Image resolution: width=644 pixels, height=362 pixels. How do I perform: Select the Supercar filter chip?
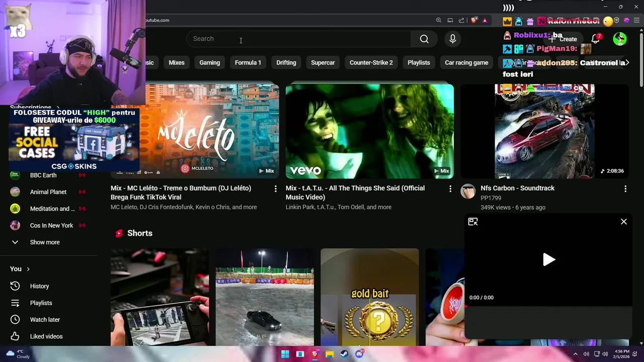[x=323, y=62]
